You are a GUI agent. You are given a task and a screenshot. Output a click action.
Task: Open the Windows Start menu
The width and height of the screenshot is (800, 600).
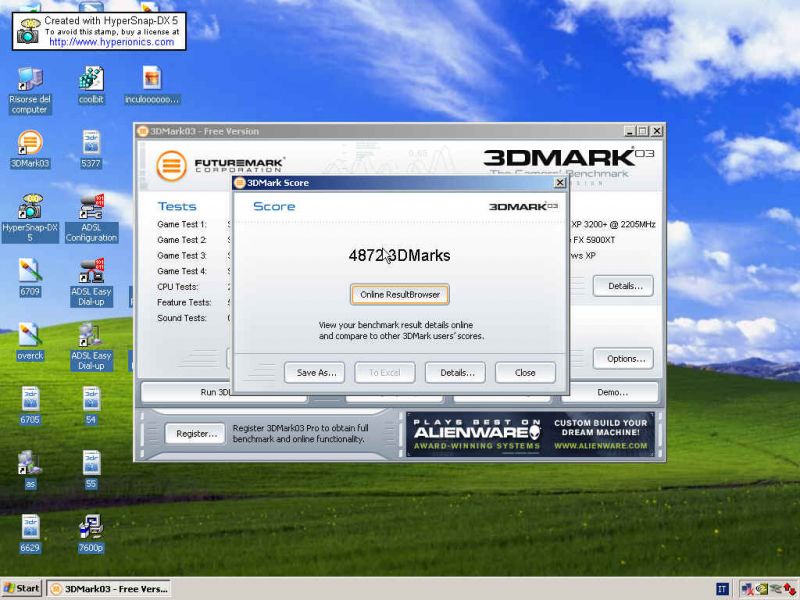point(21,589)
